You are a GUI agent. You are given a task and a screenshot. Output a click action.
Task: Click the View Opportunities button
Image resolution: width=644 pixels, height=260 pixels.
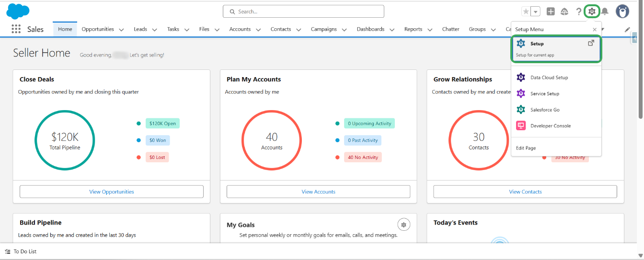pos(112,192)
